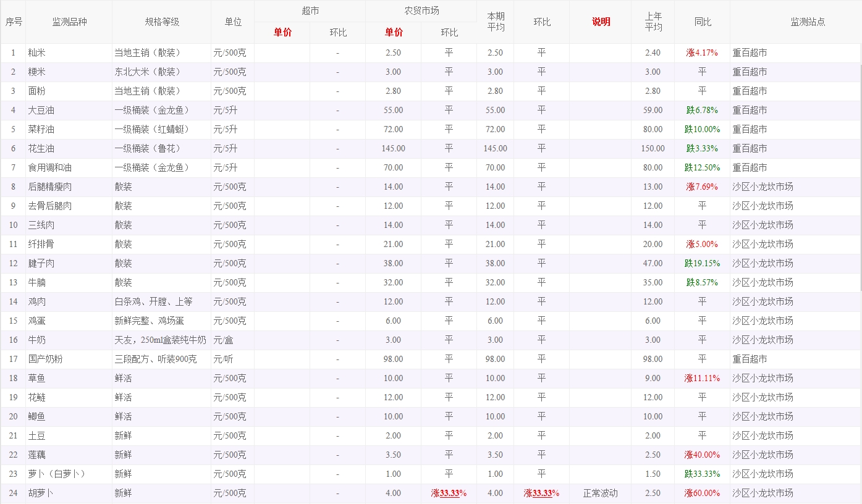This screenshot has height=504, width=862.
Task: Click the red 单价 header under 农贸市场
Action: point(394,32)
